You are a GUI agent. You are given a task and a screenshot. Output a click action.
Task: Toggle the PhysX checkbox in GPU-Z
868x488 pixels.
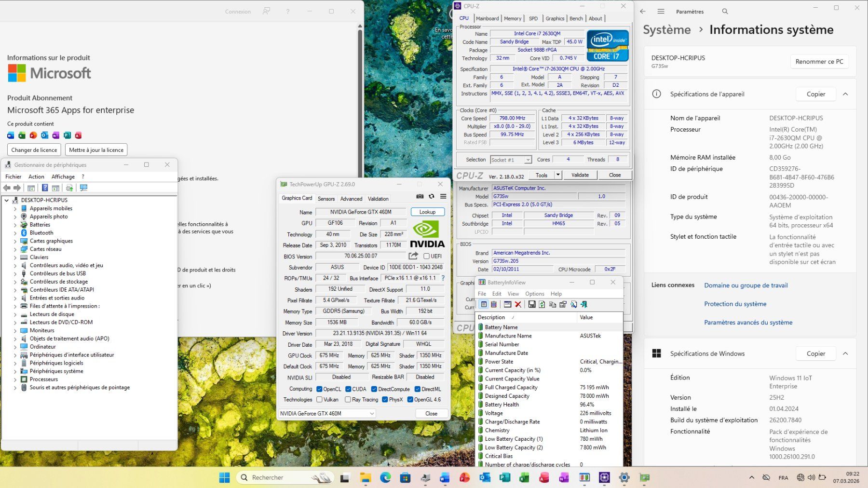pos(385,400)
